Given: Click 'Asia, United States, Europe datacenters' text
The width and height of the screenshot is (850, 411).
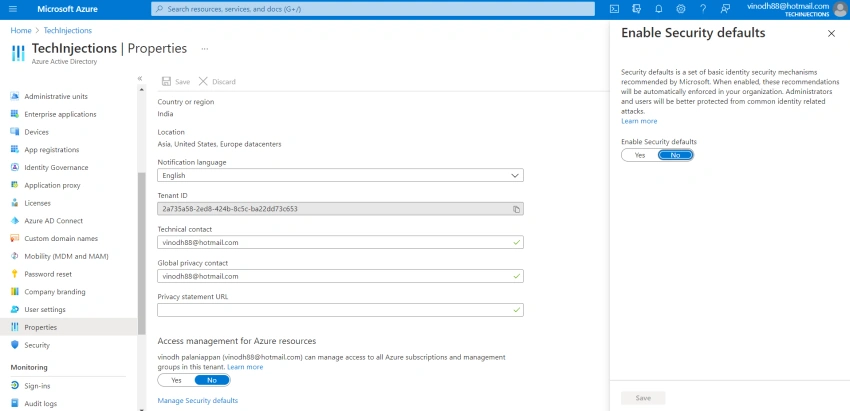Looking at the screenshot, I should pos(219,144).
